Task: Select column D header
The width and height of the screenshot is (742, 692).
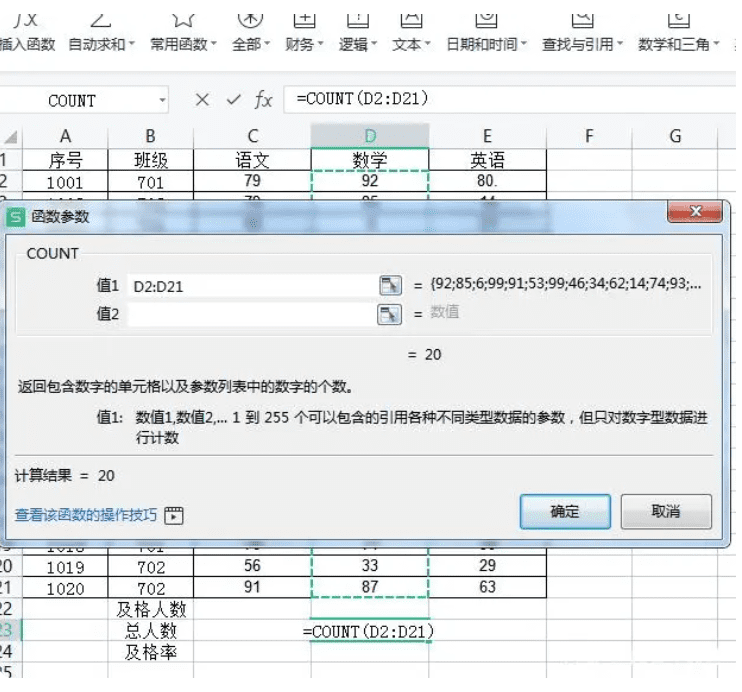Action: pos(370,136)
